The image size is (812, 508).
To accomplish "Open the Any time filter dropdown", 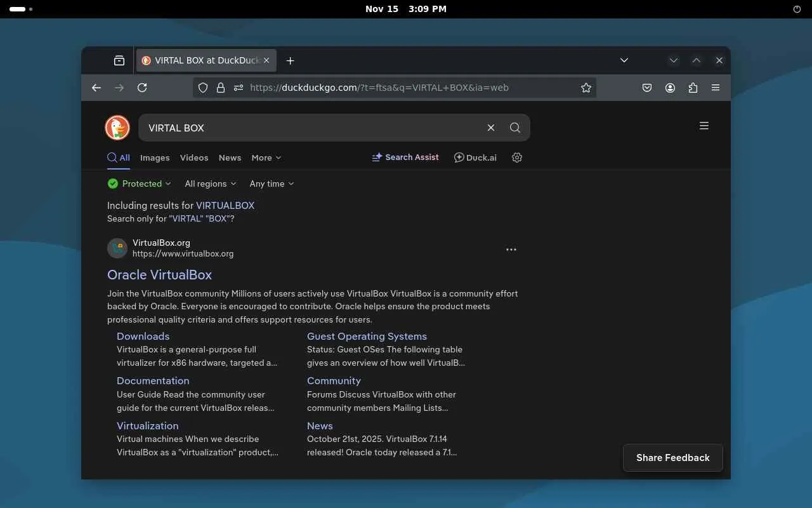I will tap(272, 184).
